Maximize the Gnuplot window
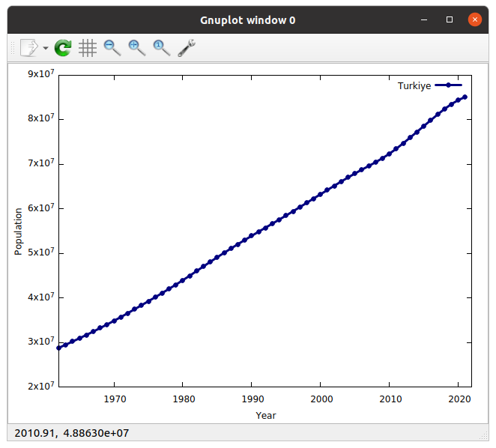 (450, 20)
